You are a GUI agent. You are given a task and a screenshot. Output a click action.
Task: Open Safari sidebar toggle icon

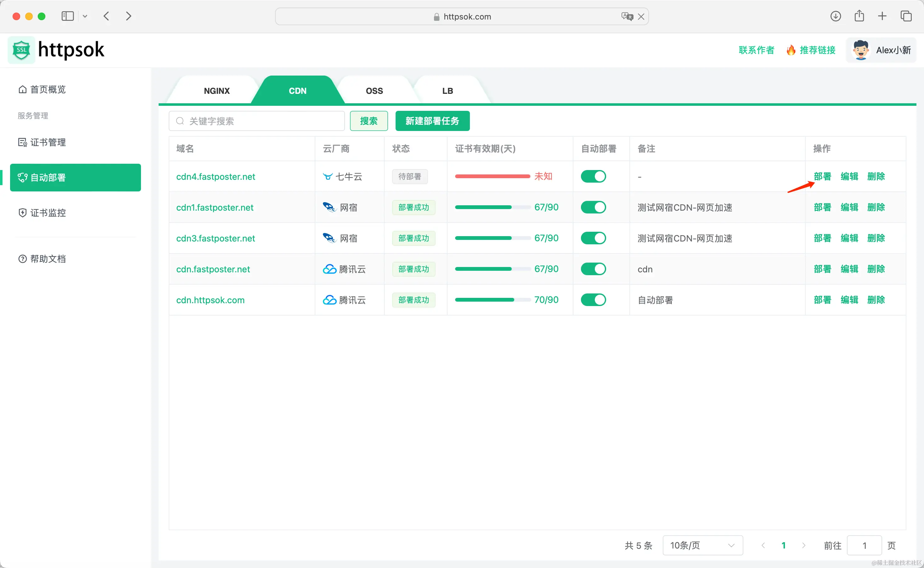pos(68,16)
